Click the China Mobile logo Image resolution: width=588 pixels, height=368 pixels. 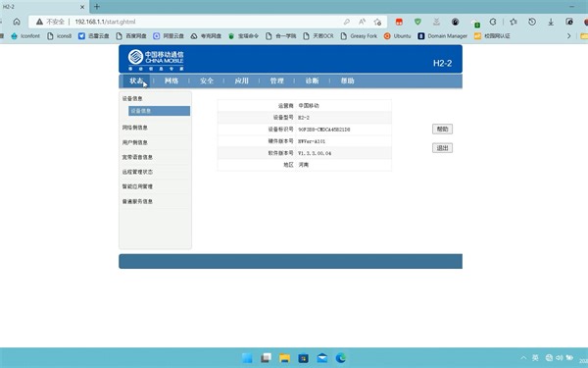(x=156, y=59)
